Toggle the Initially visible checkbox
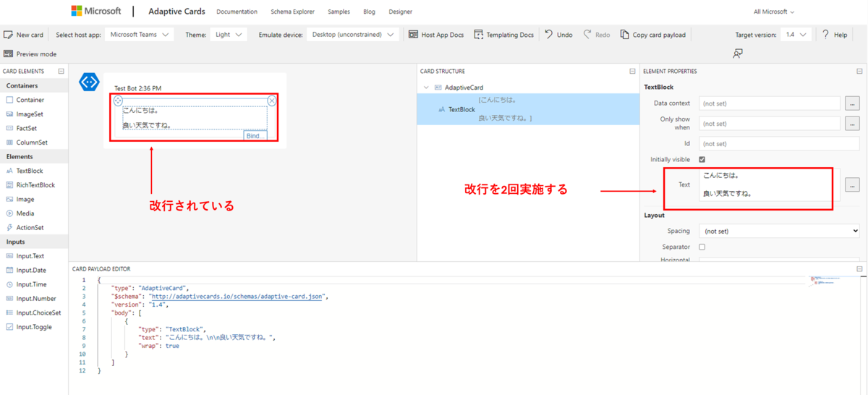The image size is (868, 395). [702, 159]
